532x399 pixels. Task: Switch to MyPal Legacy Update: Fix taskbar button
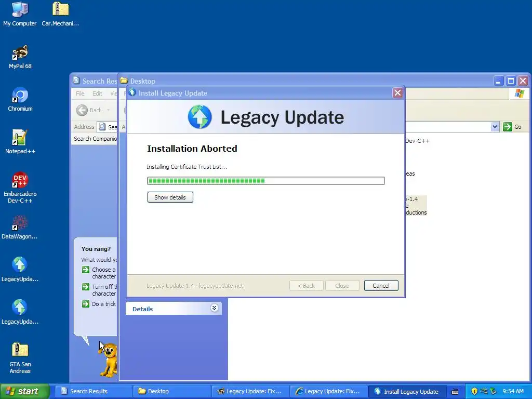tap(250, 391)
